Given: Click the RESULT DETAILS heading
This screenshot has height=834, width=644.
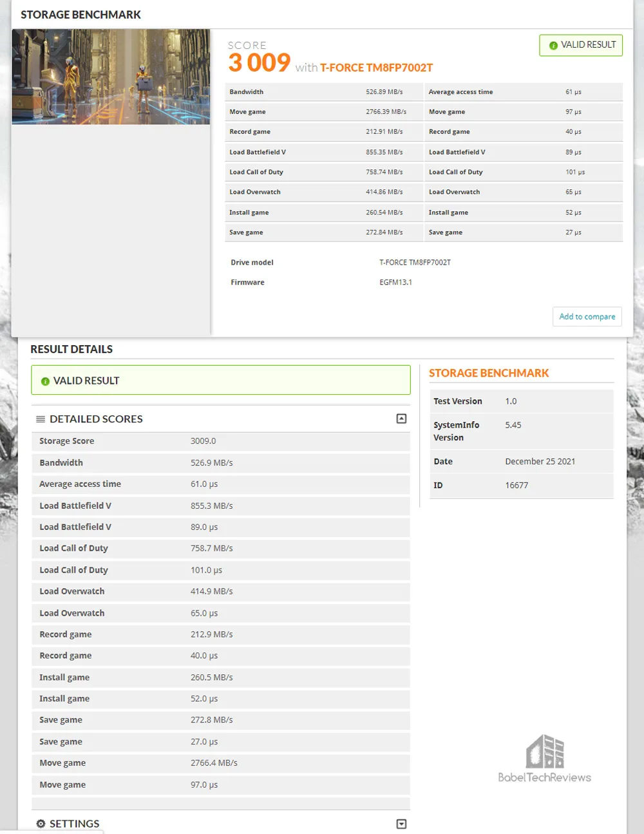Looking at the screenshot, I should tap(71, 350).
